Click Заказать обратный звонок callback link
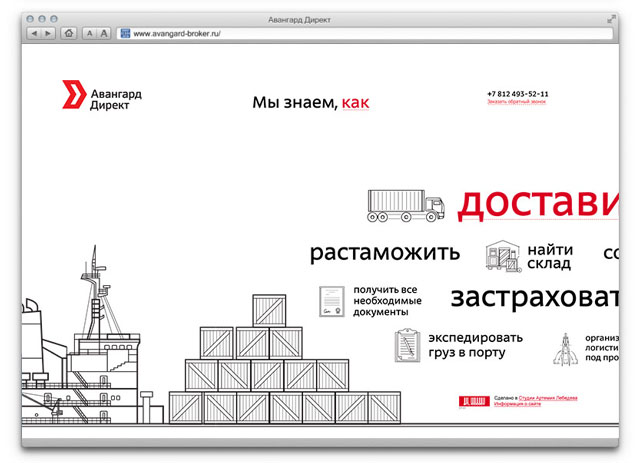 (x=517, y=102)
